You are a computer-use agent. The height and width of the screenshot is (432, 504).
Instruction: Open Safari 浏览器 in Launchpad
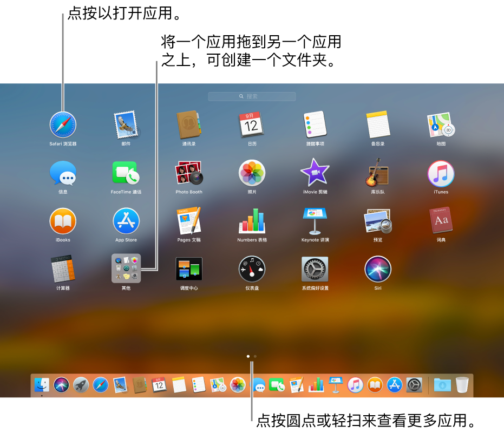coord(63,125)
